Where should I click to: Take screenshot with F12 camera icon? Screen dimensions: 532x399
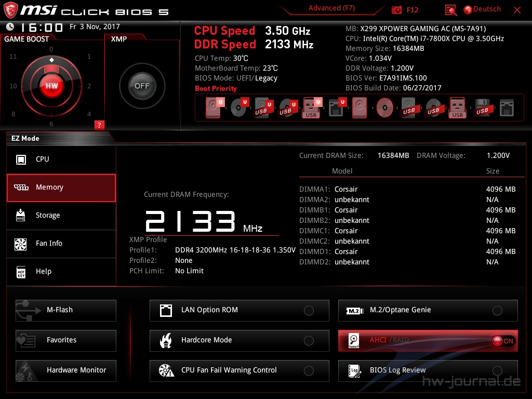[396, 10]
